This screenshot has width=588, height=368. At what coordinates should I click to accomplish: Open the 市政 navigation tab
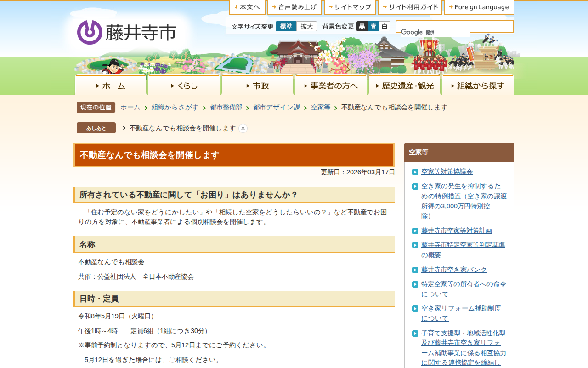click(x=257, y=85)
